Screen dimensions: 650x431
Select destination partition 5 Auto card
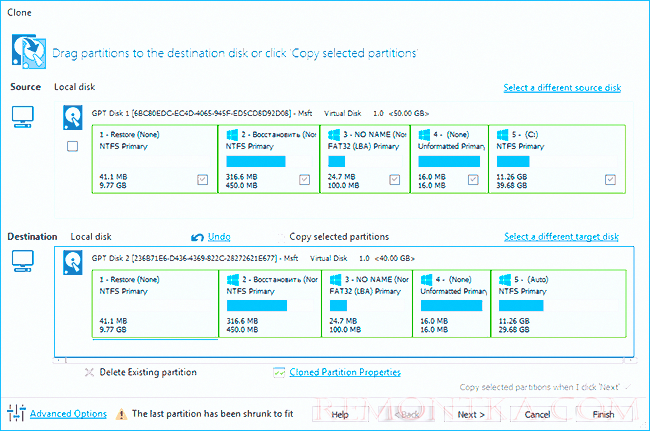point(558,304)
